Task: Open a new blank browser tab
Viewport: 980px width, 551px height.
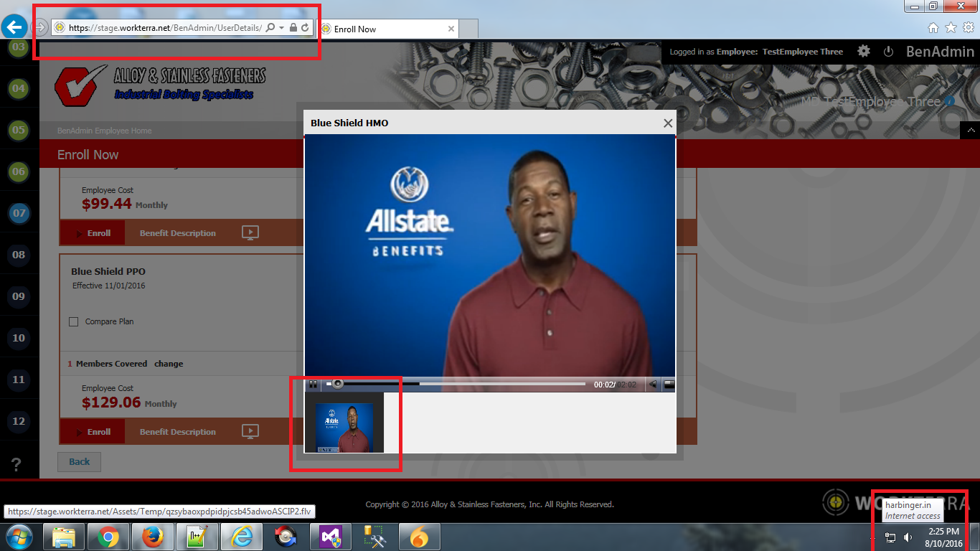Action: coord(468,29)
